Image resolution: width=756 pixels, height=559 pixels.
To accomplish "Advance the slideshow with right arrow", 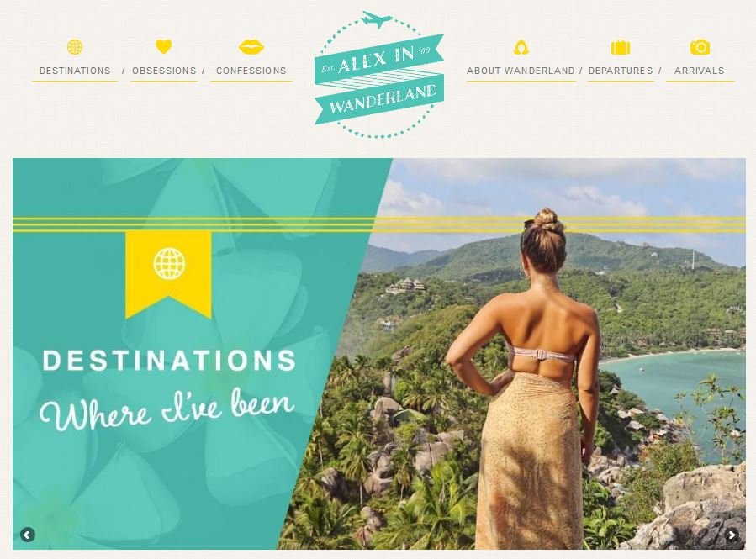I will tap(732, 535).
